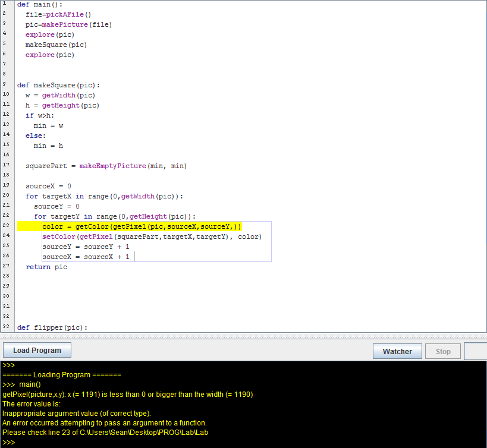Place cursor on the if w>h: line
The width and height of the screenshot is (487, 448).
[x=39, y=115]
